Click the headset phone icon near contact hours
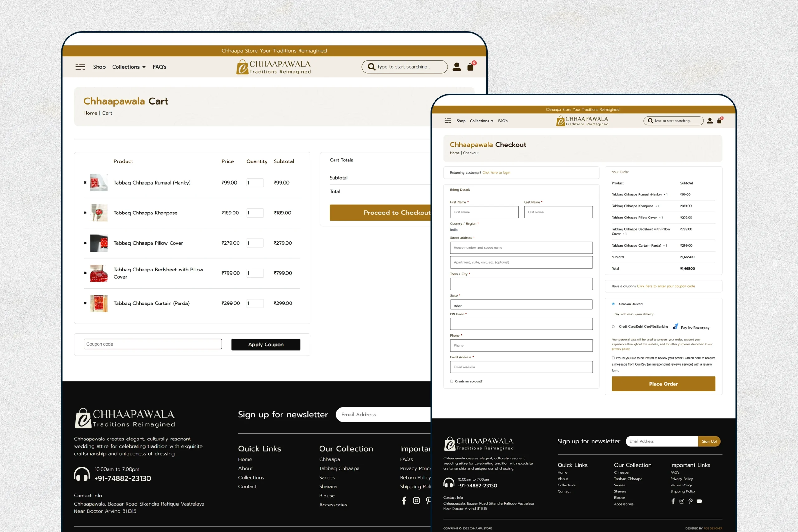The width and height of the screenshot is (798, 532). 82,474
